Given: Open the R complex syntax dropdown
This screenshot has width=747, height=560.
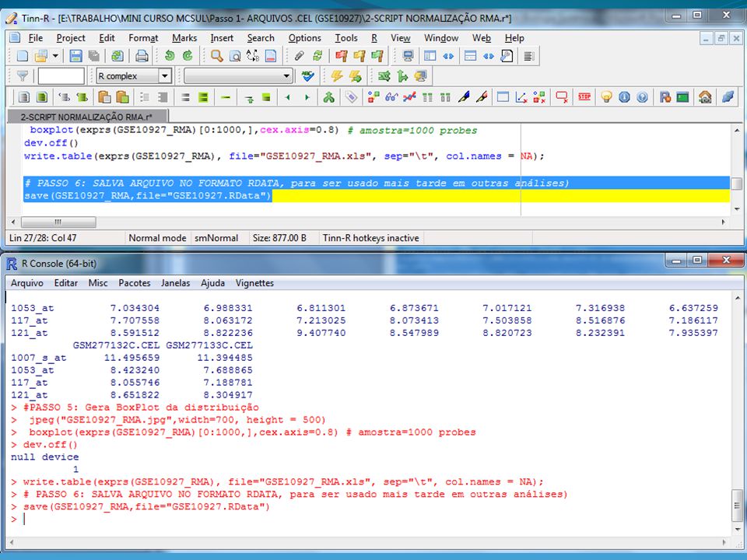Looking at the screenshot, I should 165,75.
